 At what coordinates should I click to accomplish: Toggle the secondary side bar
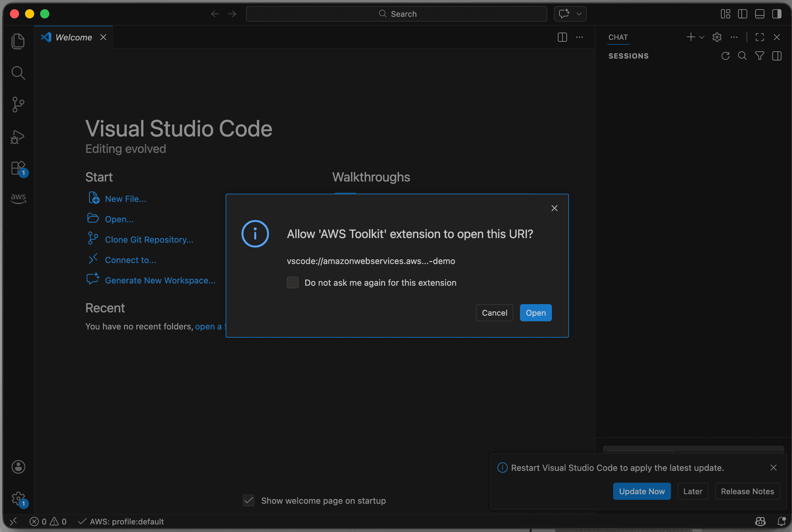coord(777,14)
